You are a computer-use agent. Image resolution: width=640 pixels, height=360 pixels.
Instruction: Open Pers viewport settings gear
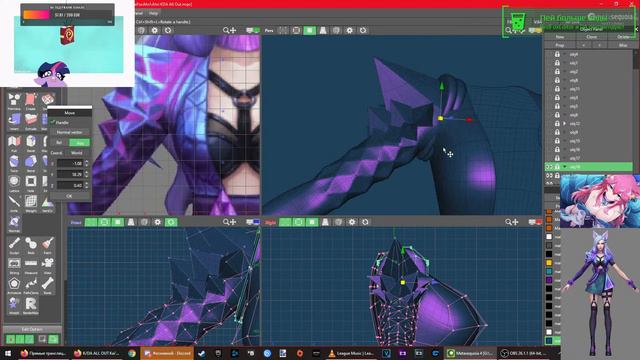point(349,30)
